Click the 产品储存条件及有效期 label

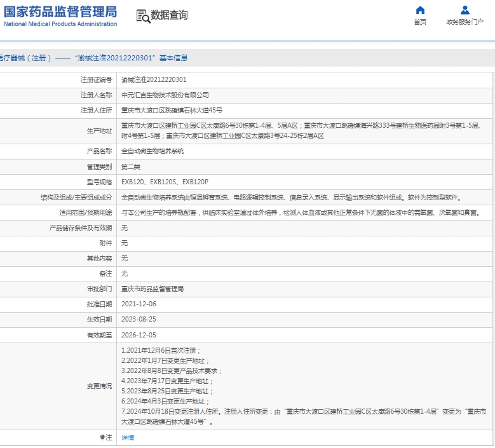81,228
